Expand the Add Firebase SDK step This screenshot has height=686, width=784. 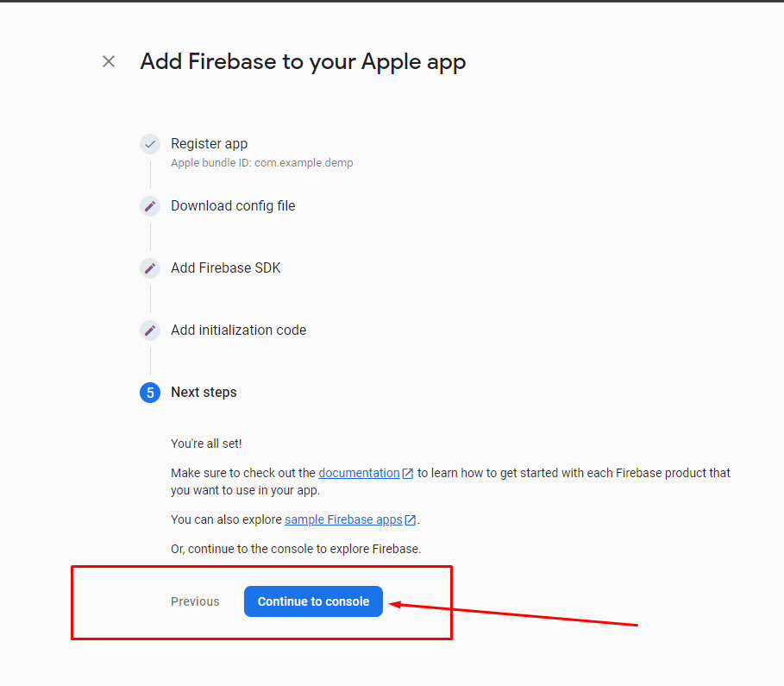coord(226,268)
